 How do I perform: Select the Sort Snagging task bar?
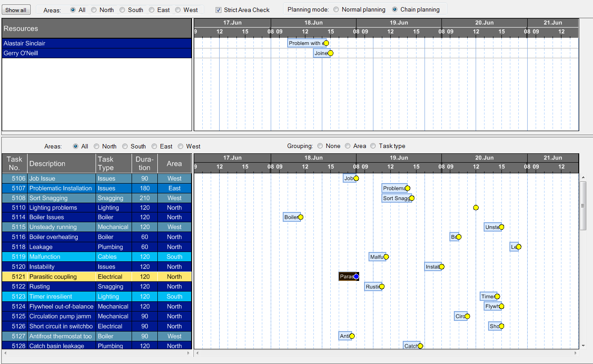click(396, 198)
